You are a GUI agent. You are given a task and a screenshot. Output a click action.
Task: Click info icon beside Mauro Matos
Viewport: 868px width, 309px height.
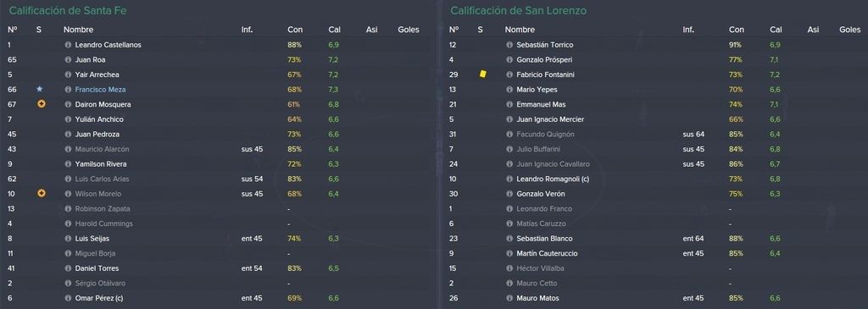[x=509, y=298]
